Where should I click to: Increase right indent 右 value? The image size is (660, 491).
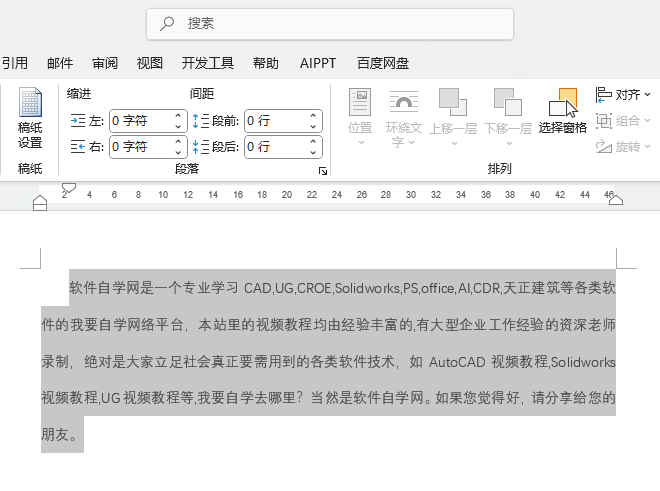tap(178, 141)
